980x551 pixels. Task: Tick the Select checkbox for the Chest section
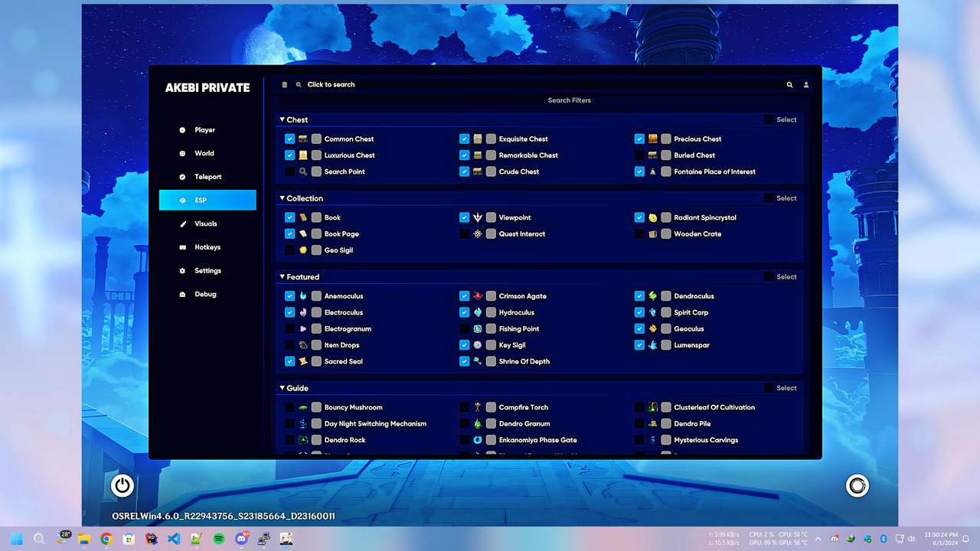[x=769, y=119]
